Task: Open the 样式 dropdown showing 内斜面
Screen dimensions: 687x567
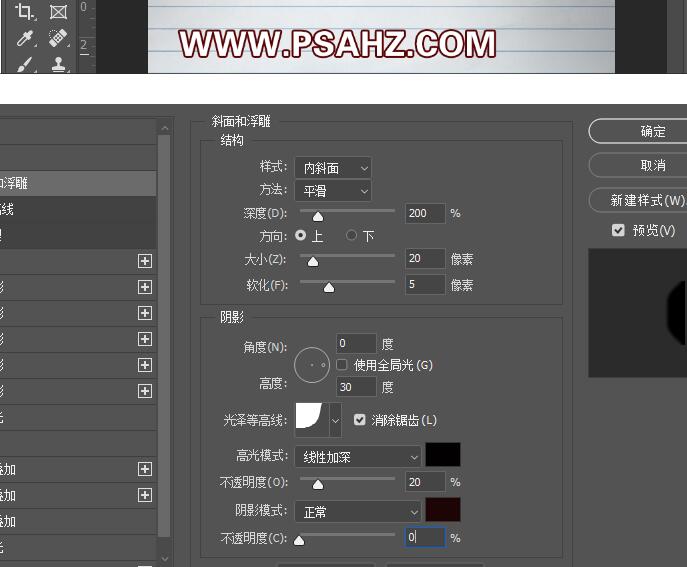Action: tap(333, 168)
